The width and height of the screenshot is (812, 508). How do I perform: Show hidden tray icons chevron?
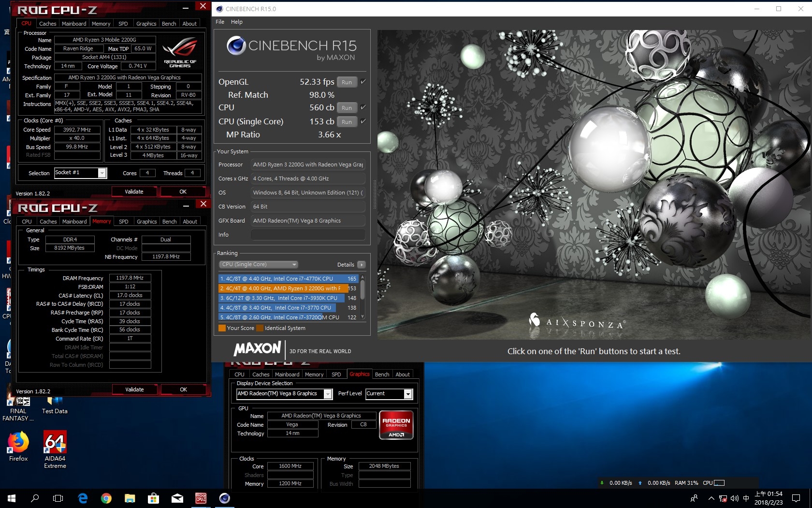point(711,498)
